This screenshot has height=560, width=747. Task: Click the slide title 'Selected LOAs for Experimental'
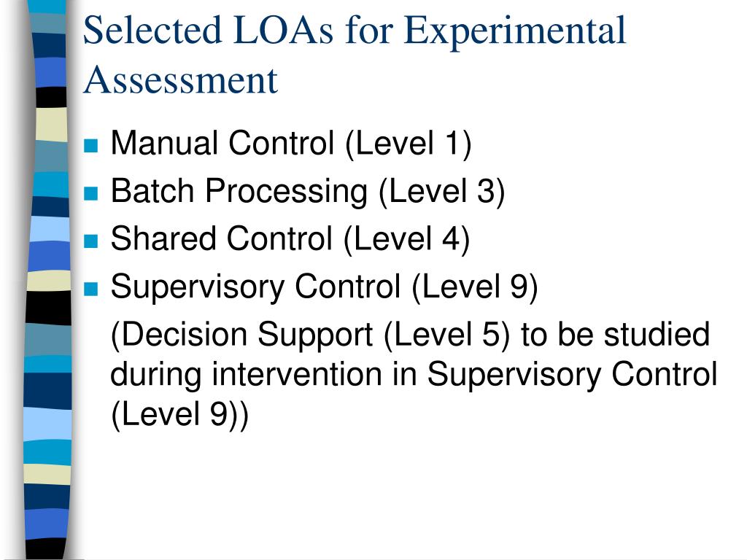click(355, 31)
